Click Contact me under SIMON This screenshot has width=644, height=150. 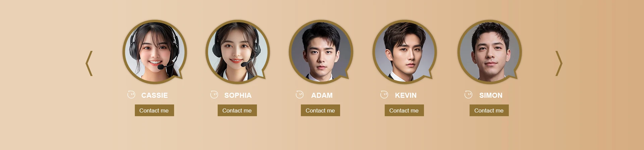(x=489, y=110)
